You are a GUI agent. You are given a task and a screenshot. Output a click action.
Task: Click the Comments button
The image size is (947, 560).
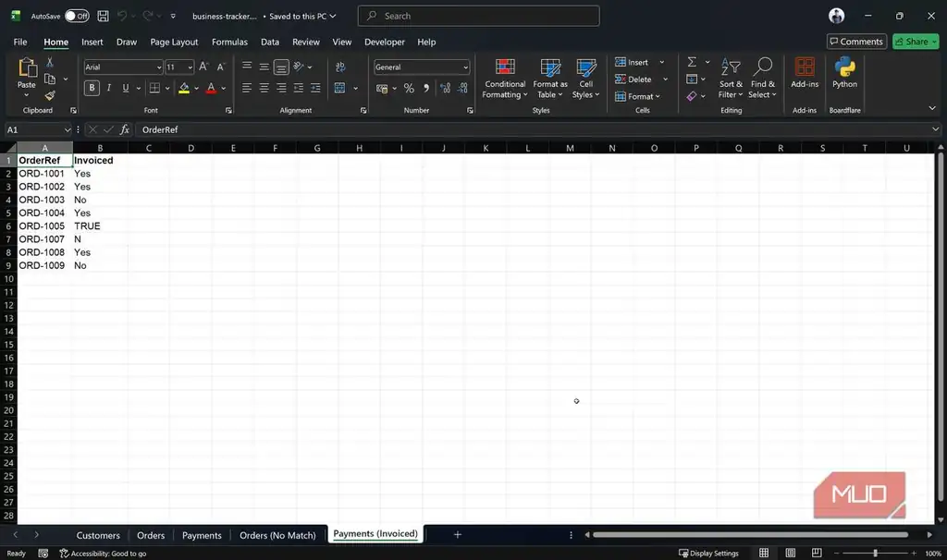click(856, 42)
